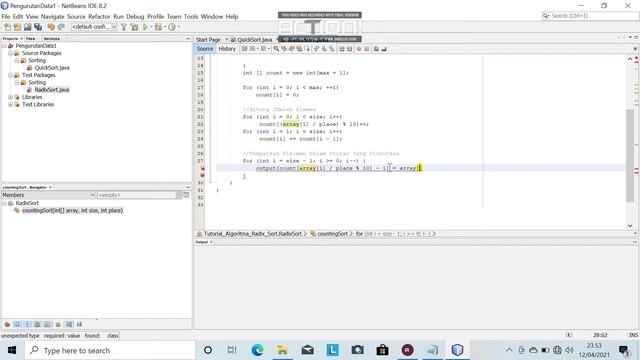Click the Type here to search box
The width and height of the screenshot is (640, 360).
pyautogui.click(x=109, y=350)
